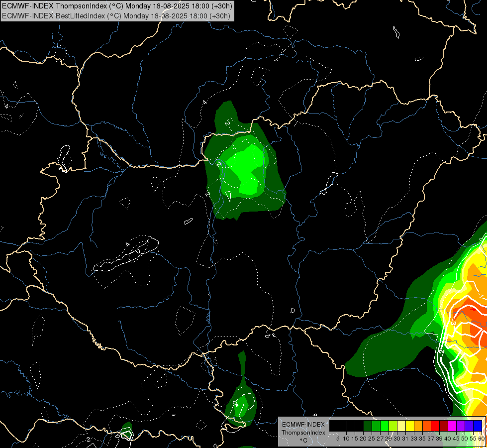This screenshot has height=448, width=487.
Task: Select the dark green legend swatch (20–25)
Action: pyautogui.click(x=368, y=426)
